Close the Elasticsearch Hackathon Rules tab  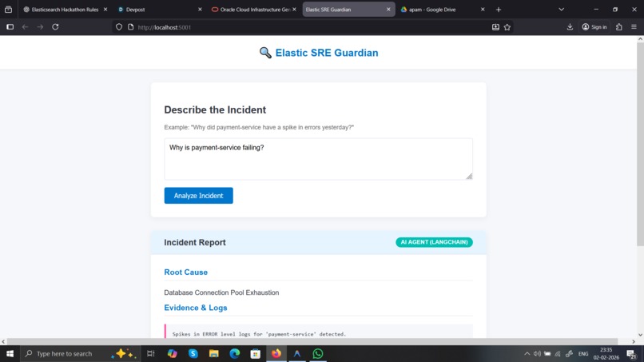(x=105, y=10)
